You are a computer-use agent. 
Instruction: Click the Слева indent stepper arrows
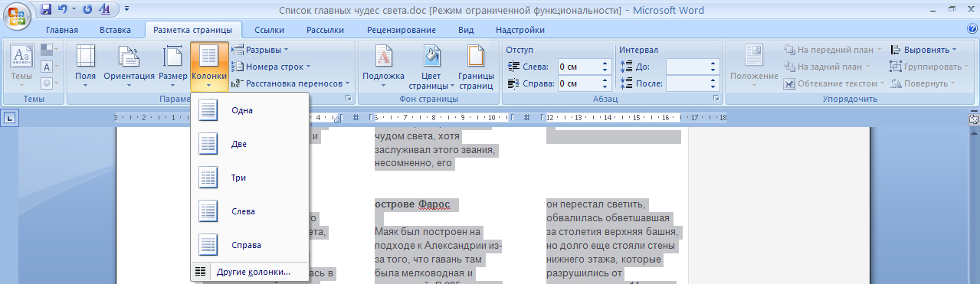[605, 67]
